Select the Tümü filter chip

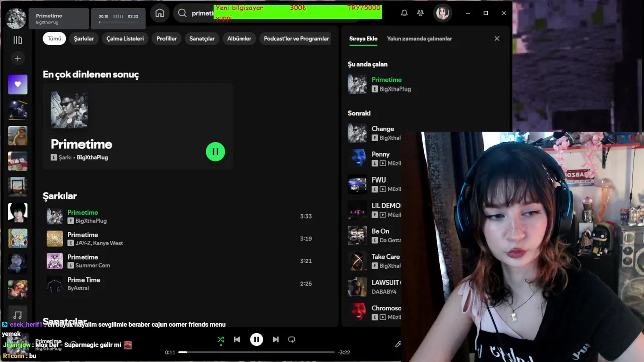(54, 38)
